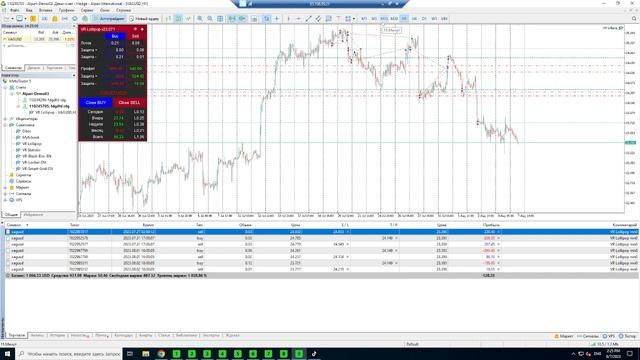Open Тестер at bottom right
Viewport: 640px width, 360px height.
(x=627, y=336)
